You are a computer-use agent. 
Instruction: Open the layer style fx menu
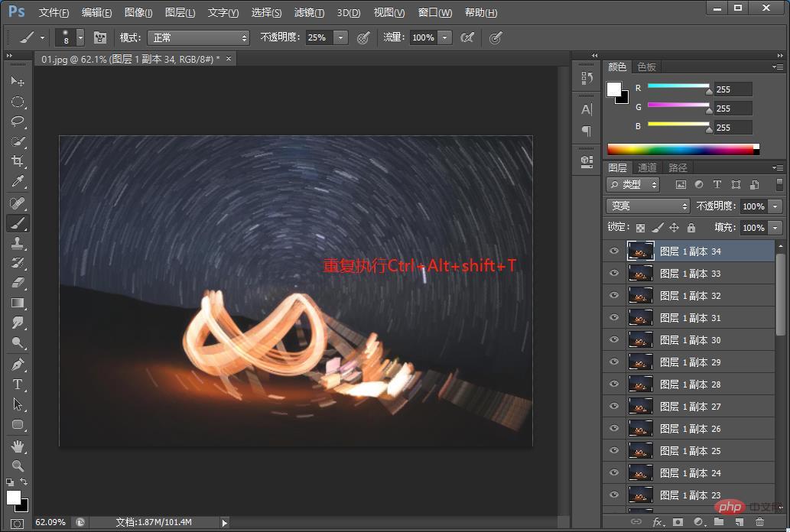click(x=658, y=522)
